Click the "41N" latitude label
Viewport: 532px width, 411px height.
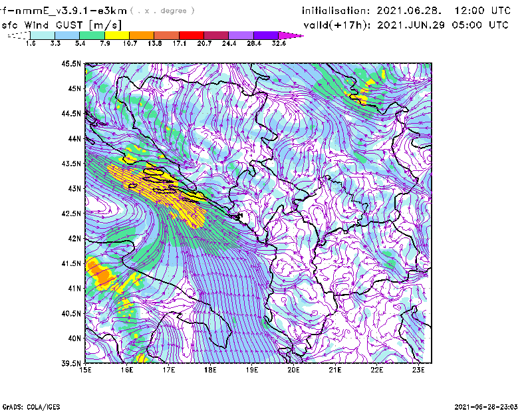point(74,289)
